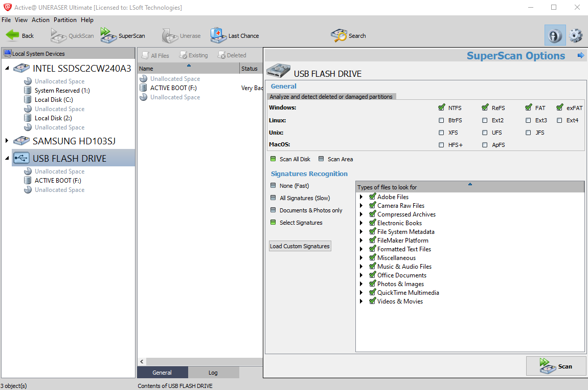
Task: Click the USB FLASH DRIVE usb icon
Action: (x=21, y=158)
